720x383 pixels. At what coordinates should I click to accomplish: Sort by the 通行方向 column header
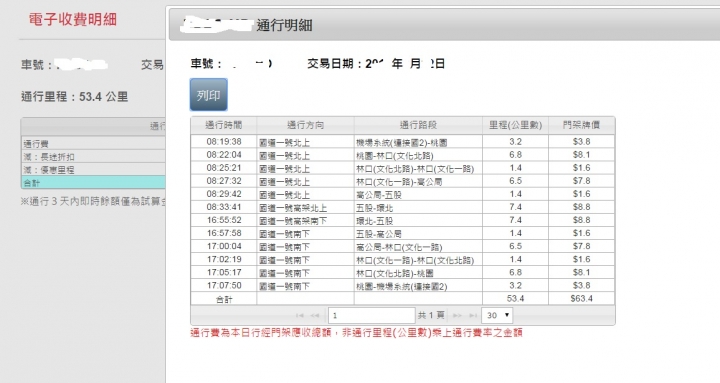click(x=305, y=125)
